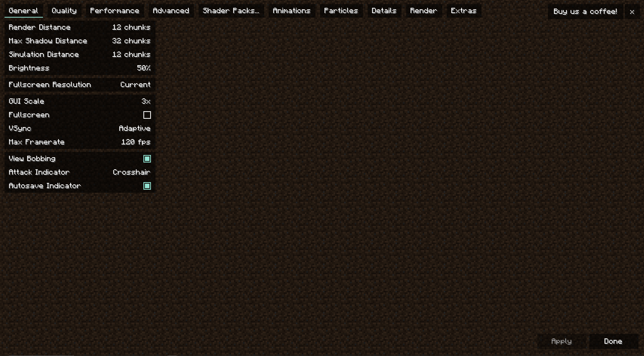Click Buy us a coffee link
Image resolution: width=644 pixels, height=356 pixels.
(x=585, y=11)
